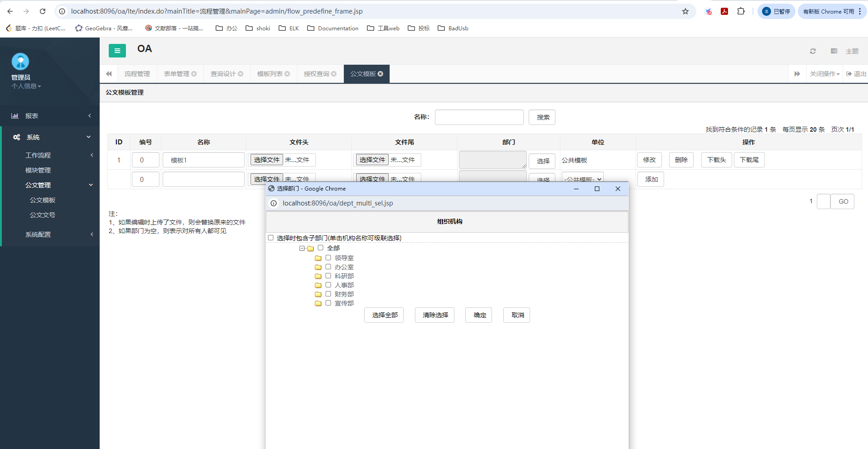
Task: Click the PDF extension icon in toolbar
Action: point(724,11)
